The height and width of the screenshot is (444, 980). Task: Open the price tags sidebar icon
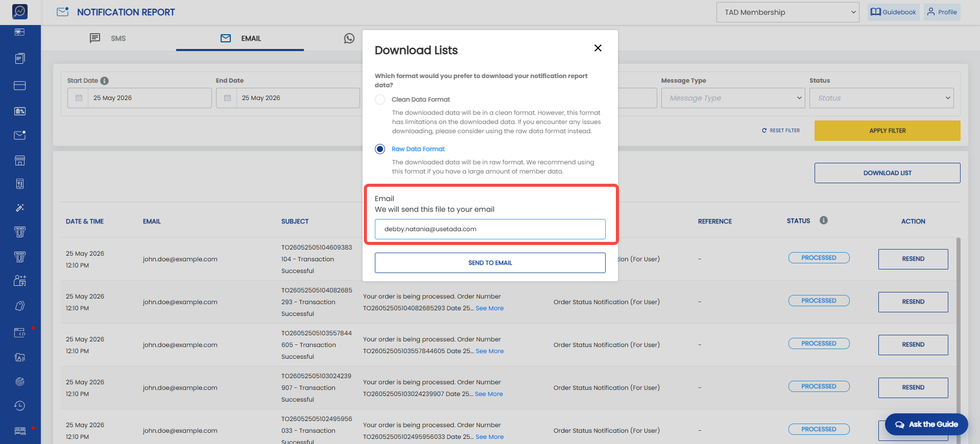20,306
